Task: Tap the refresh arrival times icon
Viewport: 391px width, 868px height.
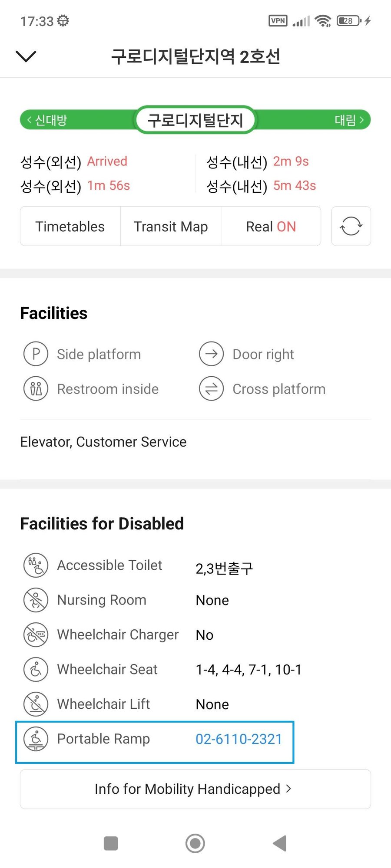Action: [x=351, y=226]
